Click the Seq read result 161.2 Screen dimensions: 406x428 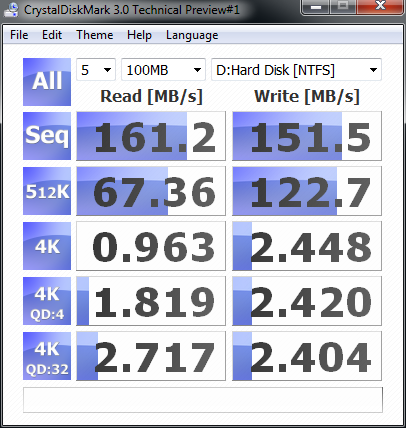pyautogui.click(x=151, y=136)
